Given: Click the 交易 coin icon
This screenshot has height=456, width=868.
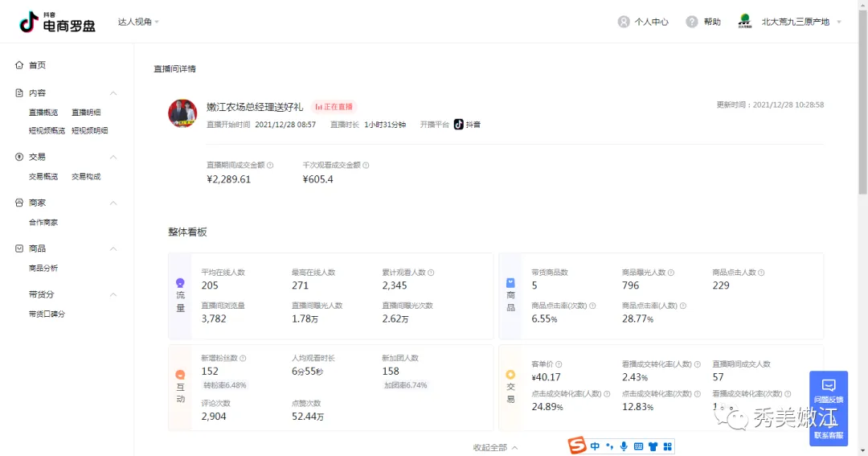Looking at the screenshot, I should pyautogui.click(x=19, y=157).
